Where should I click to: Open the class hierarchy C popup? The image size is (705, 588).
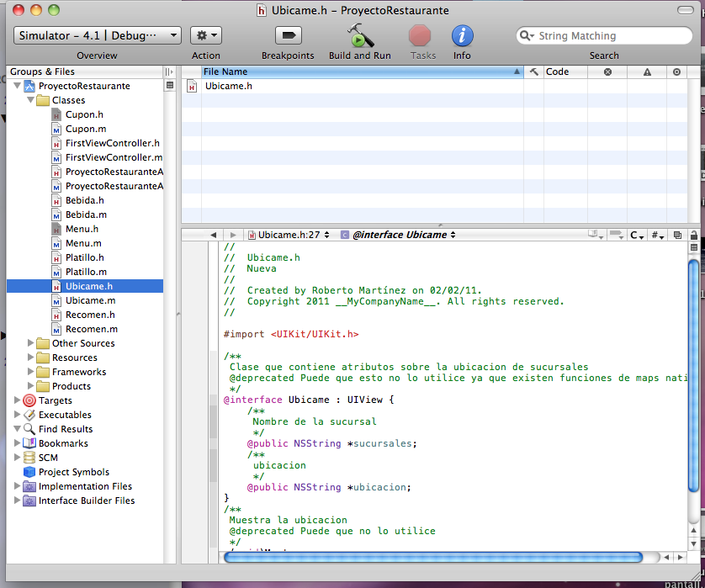[637, 235]
